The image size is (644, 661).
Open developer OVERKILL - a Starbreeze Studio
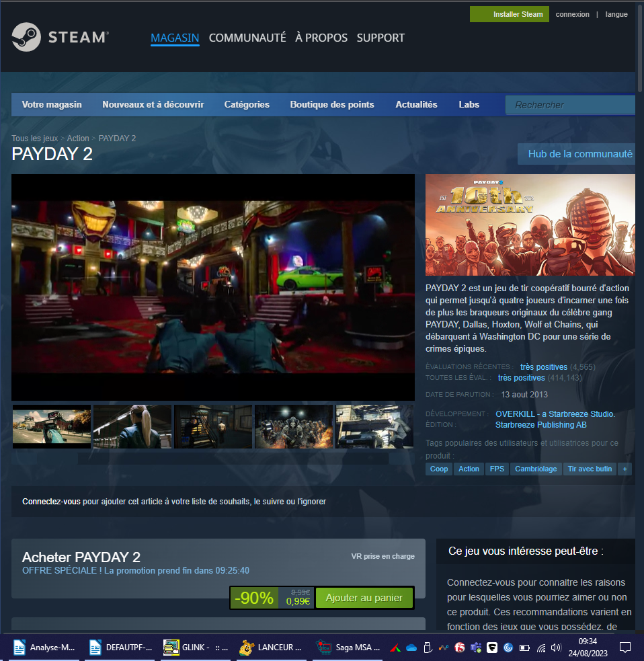click(555, 414)
